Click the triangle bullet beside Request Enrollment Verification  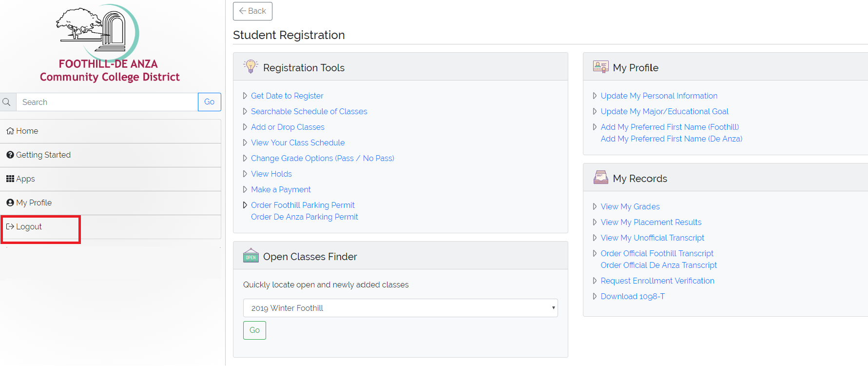pos(595,281)
